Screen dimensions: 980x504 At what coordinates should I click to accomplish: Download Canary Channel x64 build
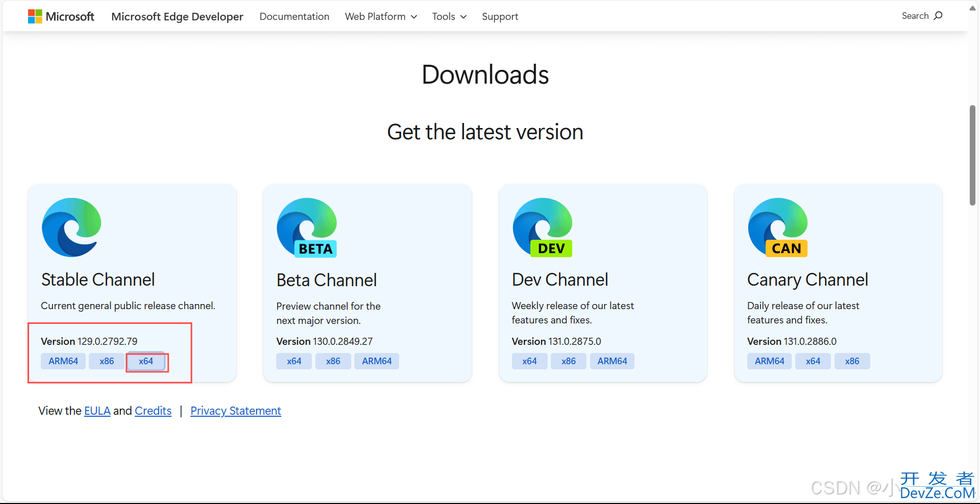click(x=813, y=361)
